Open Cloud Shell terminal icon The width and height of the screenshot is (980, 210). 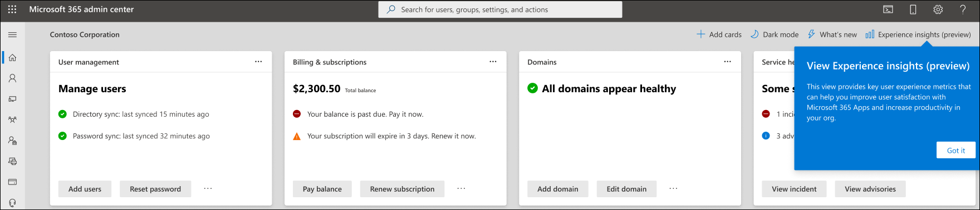pos(888,9)
